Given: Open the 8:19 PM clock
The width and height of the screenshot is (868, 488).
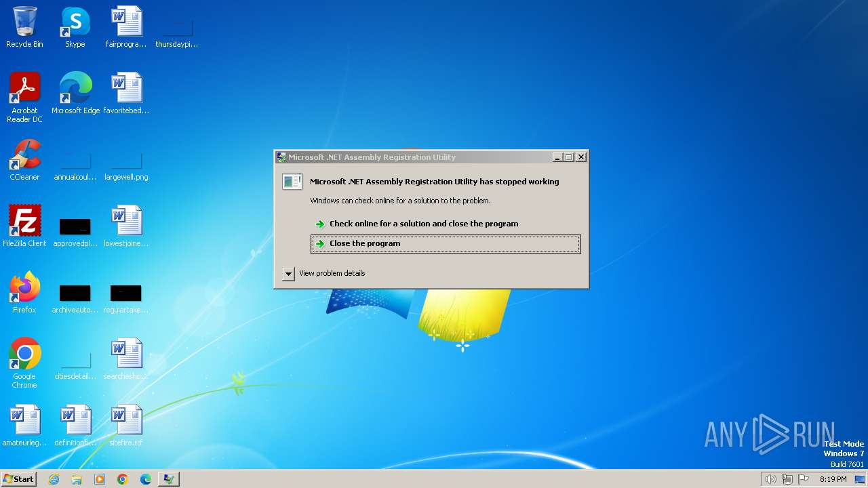Looking at the screenshot, I should [x=833, y=479].
